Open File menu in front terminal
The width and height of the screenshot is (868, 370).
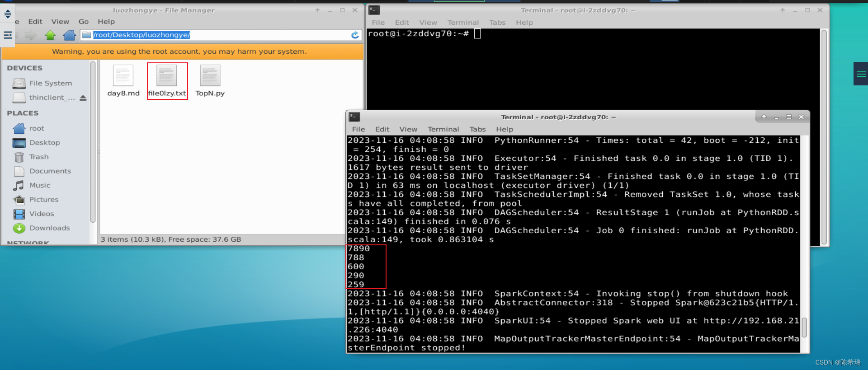click(x=359, y=129)
